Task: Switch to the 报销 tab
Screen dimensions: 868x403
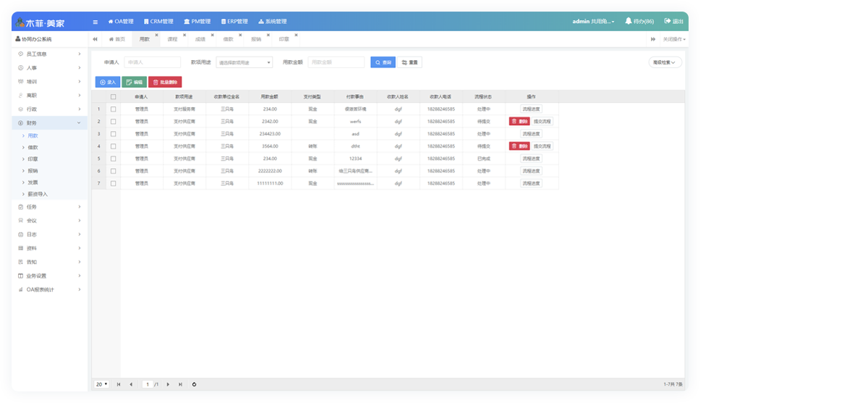Action: 256,39
